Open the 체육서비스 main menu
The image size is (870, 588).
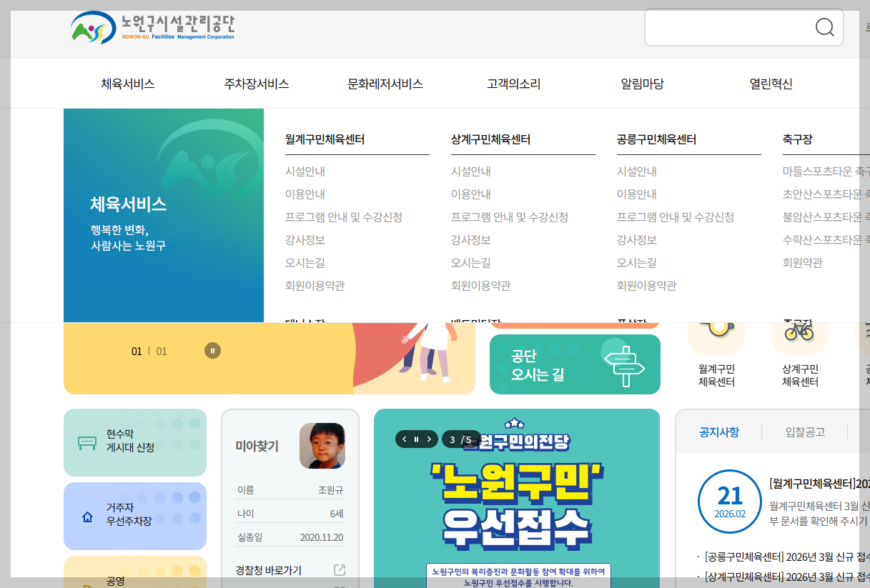128,84
